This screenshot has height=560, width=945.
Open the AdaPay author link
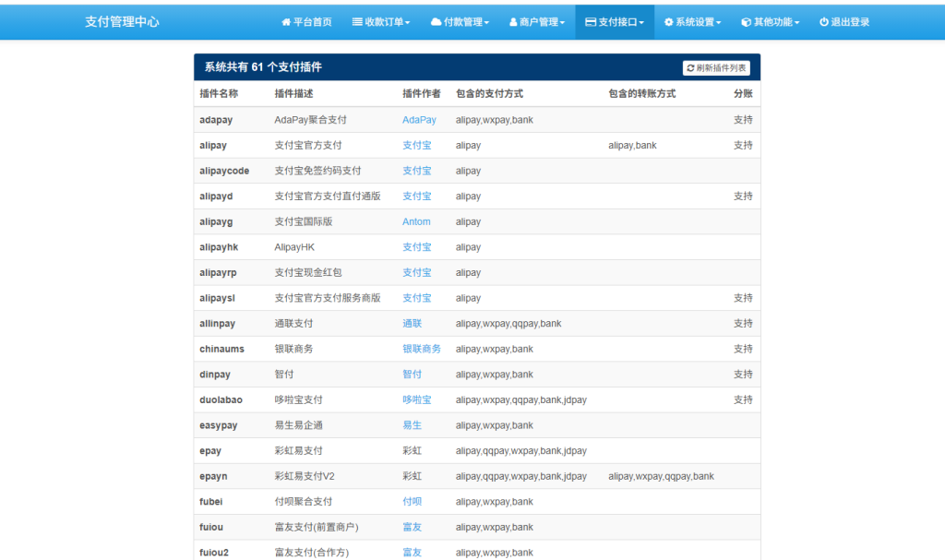point(420,120)
